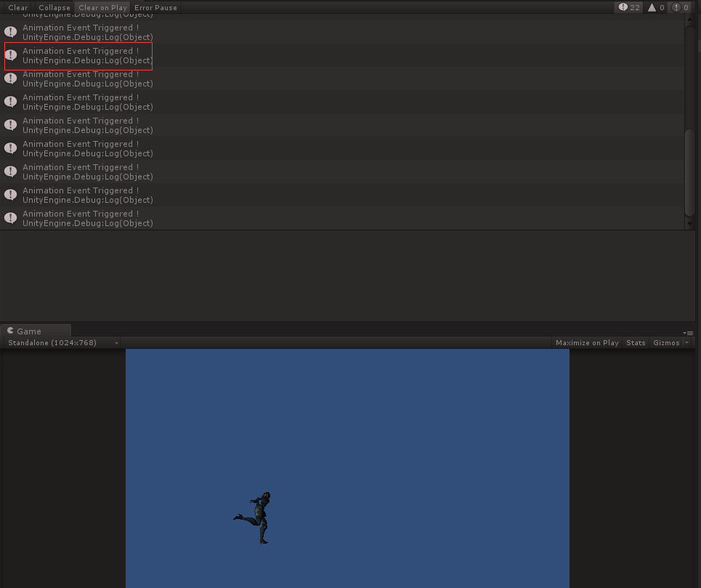Screen dimensions: 701x588
Task: Enable Error Pause in console toolbar
Action: point(155,7)
